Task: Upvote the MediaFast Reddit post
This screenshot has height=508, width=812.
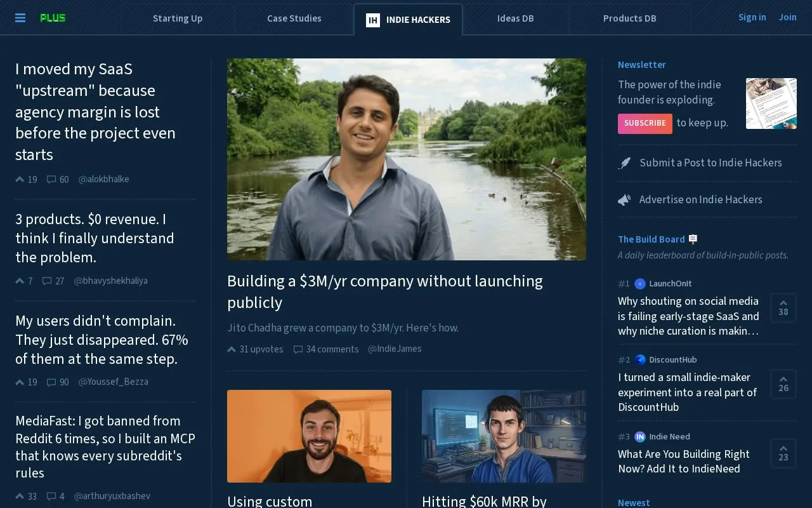Action: point(20,496)
